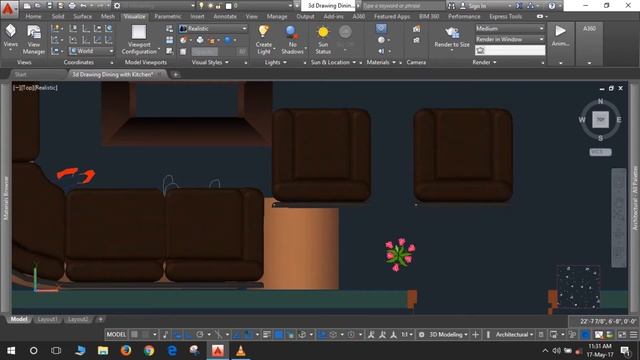Toggle annotation visibility in status bar
640x360 pixels.
pos(371,335)
